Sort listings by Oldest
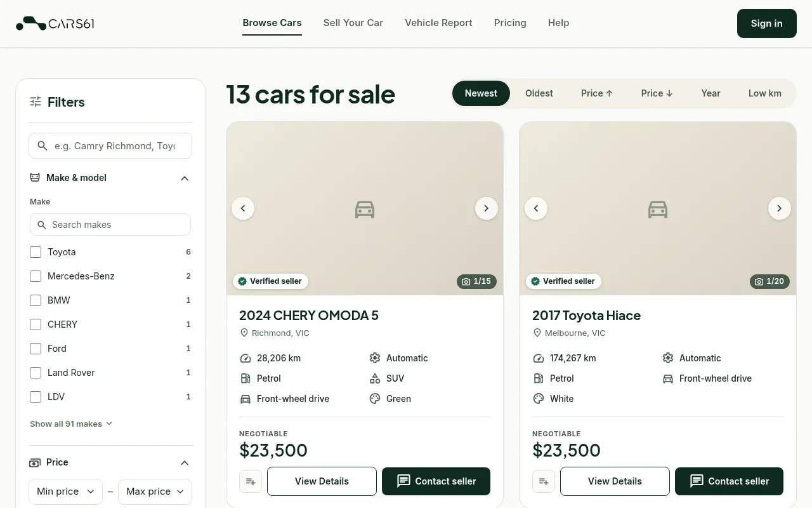The height and width of the screenshot is (508, 812). (539, 93)
